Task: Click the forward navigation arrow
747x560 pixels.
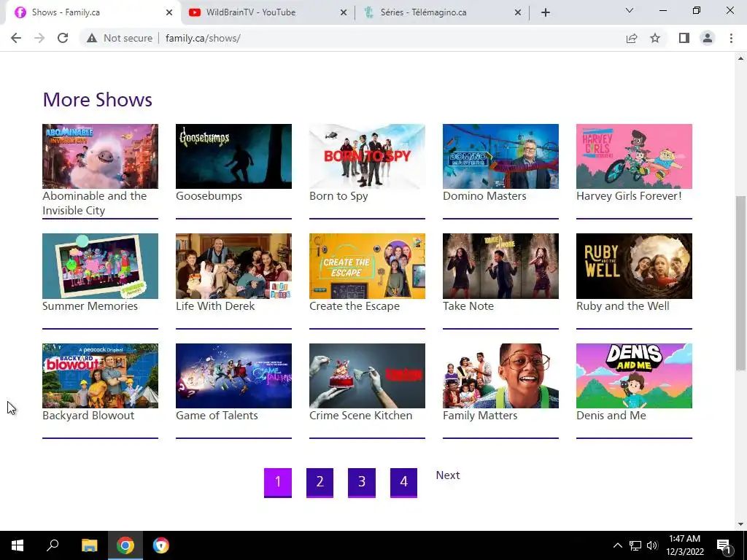Action: point(39,38)
